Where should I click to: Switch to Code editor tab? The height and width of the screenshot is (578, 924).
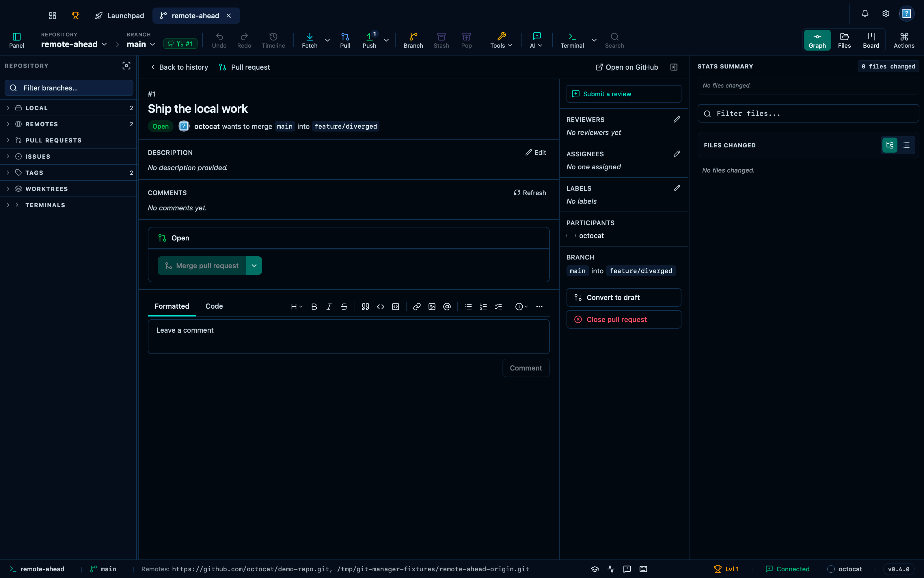click(214, 306)
